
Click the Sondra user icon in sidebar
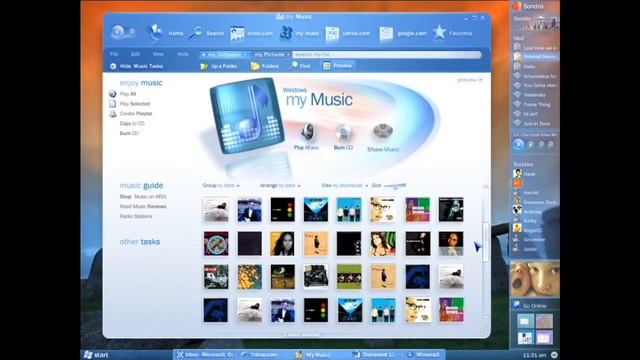pyautogui.click(x=517, y=6)
